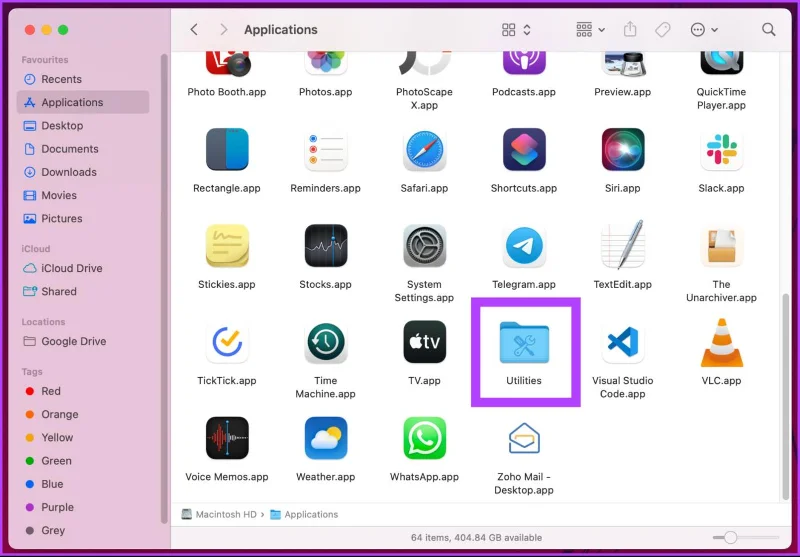Select QuickTime Player.app icon
This screenshot has width=800, height=557.
pyautogui.click(x=721, y=63)
